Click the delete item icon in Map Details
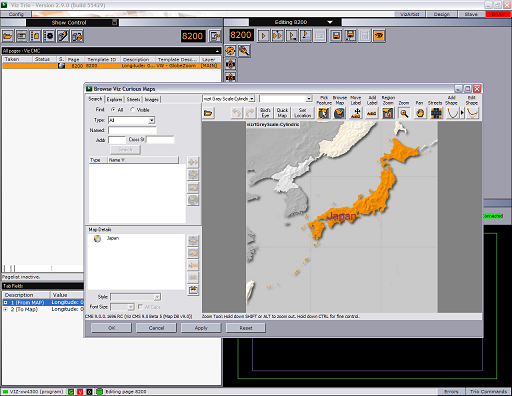 (x=193, y=289)
